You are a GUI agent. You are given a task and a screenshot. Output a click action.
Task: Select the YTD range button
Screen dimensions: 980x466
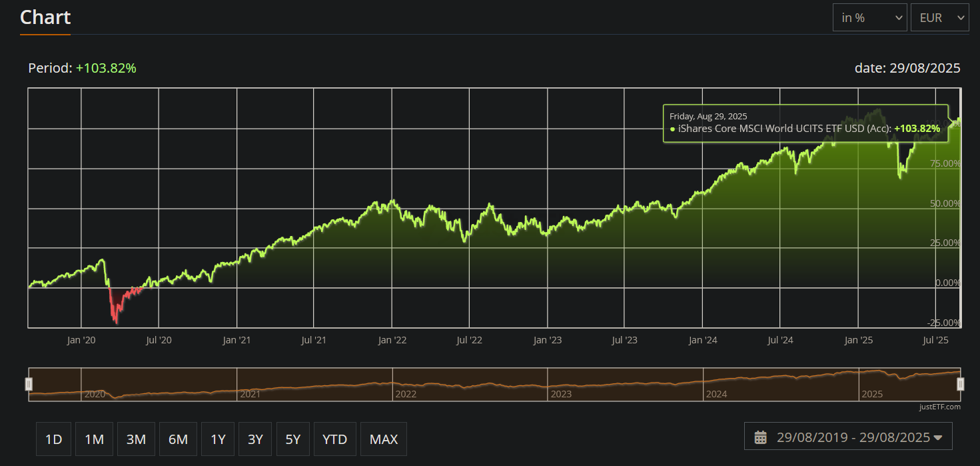click(x=334, y=439)
